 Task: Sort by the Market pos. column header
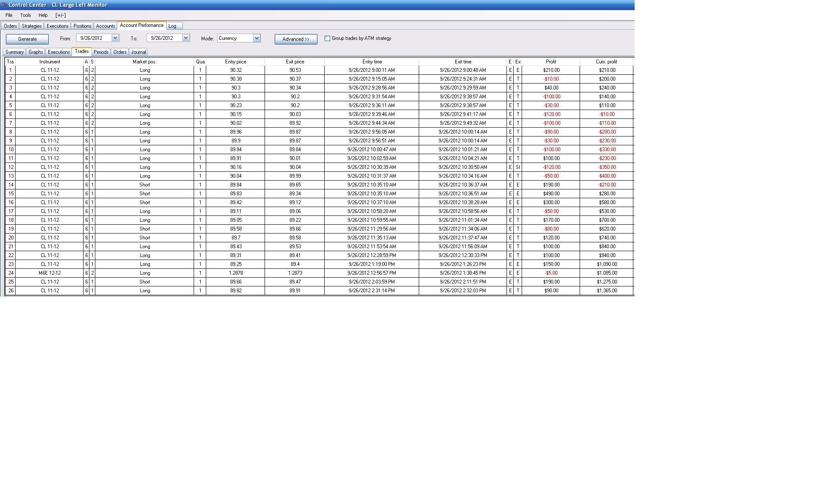[x=144, y=62]
